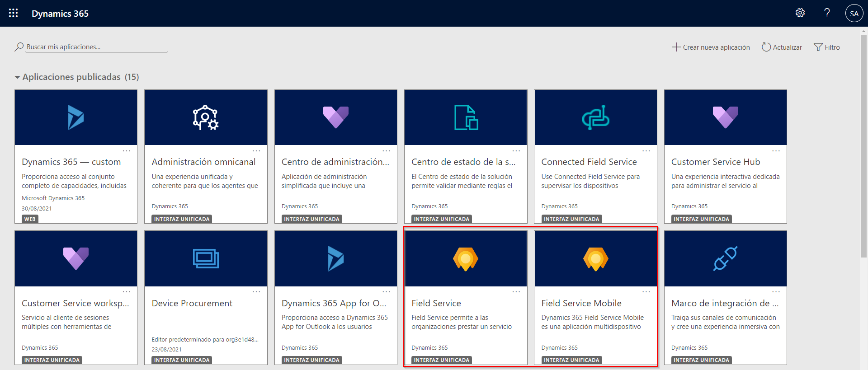The height and width of the screenshot is (370, 868).
Task: Click the Customer Service workspace heart icon
Action: [x=76, y=259]
